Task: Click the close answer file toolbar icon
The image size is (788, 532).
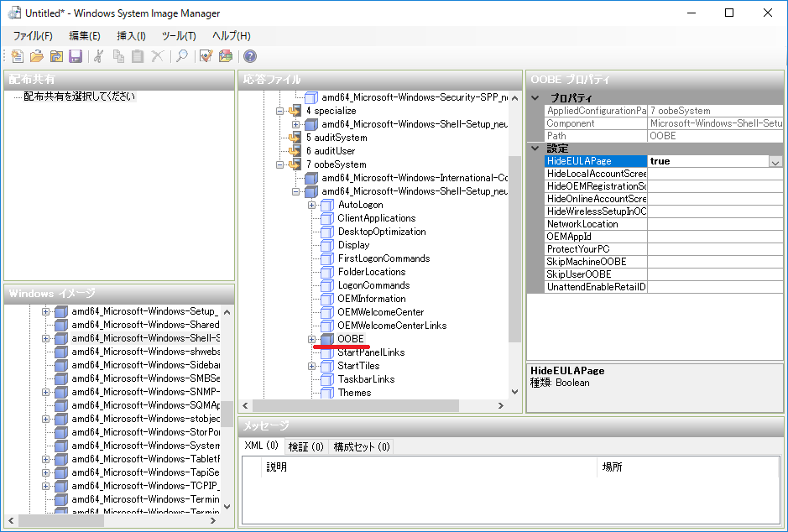Action: click(x=56, y=56)
